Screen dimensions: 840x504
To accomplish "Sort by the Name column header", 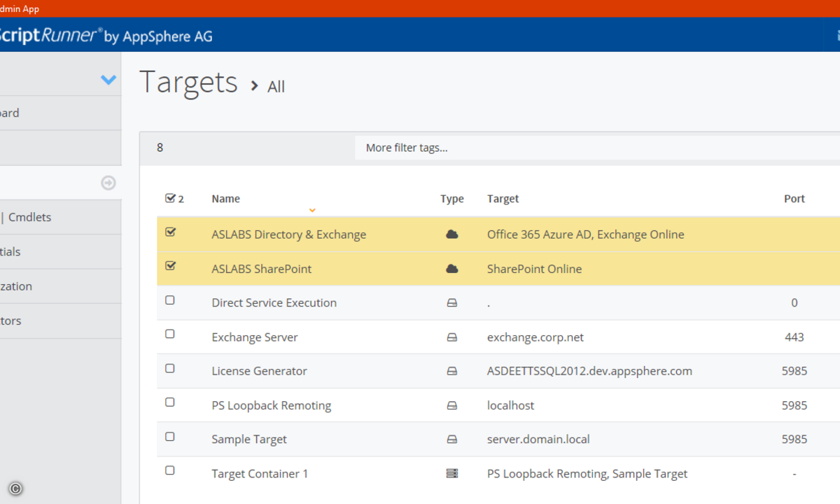I will [225, 199].
